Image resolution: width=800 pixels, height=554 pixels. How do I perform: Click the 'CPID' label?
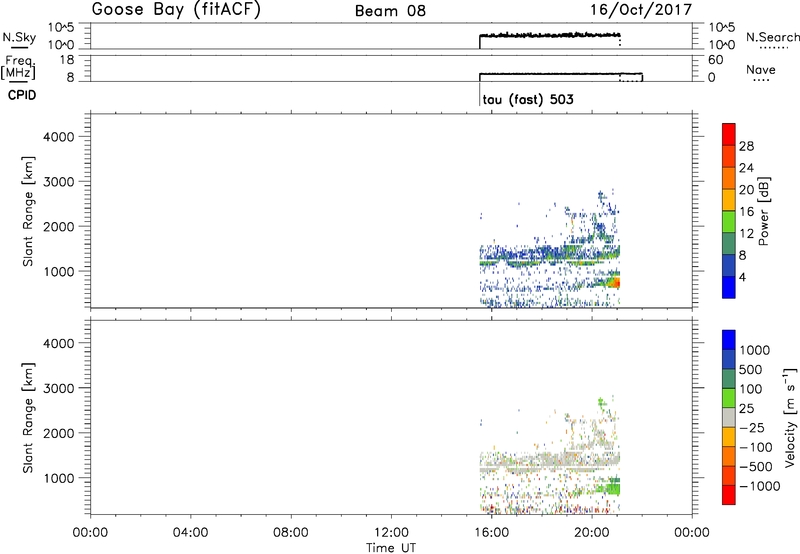click(22, 95)
